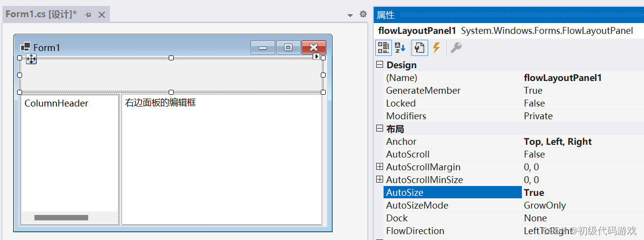Expand the AutoScrollMinSize property

(379, 180)
